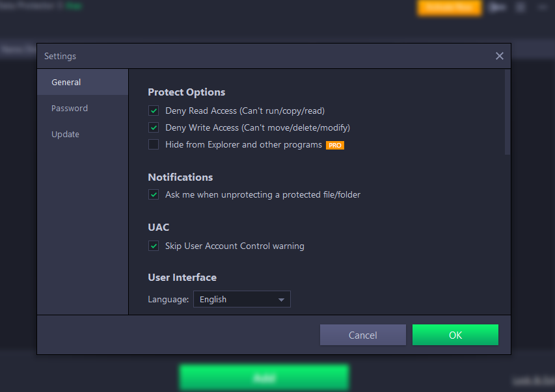The height and width of the screenshot is (392, 555).
Task: Click the green OK button
Action: click(x=455, y=335)
